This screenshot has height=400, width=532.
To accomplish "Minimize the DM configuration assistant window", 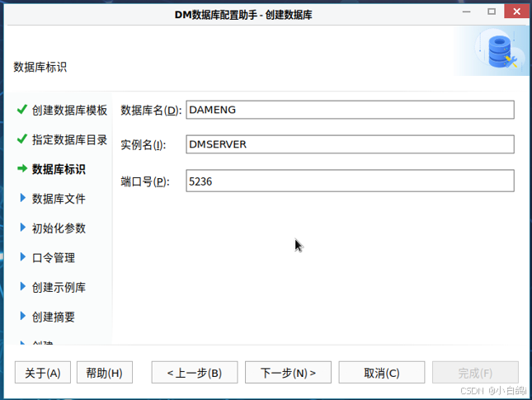I will tap(467, 12).
